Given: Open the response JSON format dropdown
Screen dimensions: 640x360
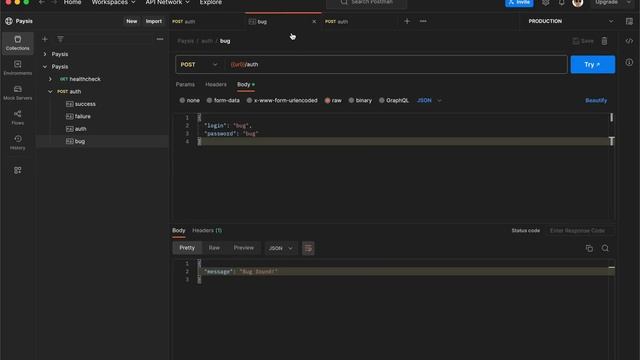Looking at the screenshot, I should [x=280, y=248].
